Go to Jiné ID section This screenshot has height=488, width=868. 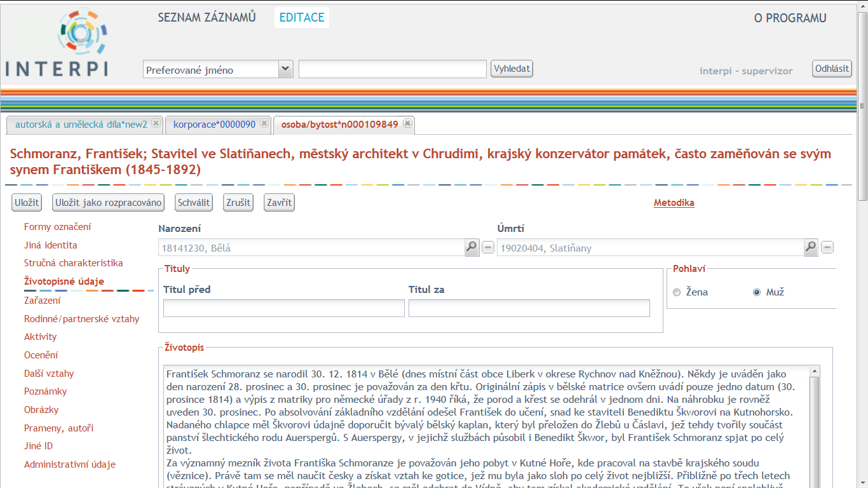[38, 446]
